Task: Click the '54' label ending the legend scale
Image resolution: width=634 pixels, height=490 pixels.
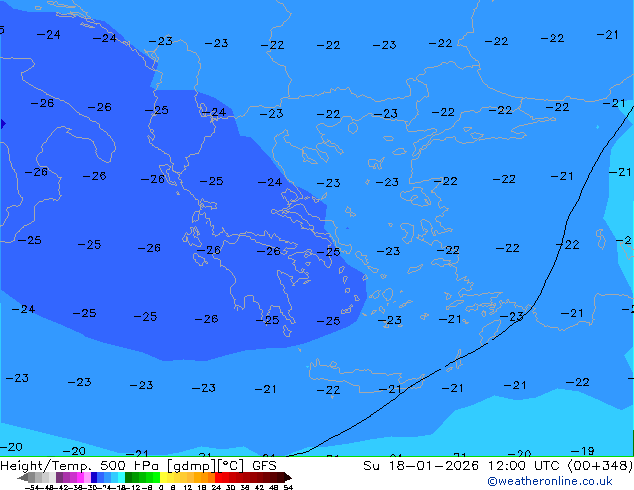Action: 288,487
